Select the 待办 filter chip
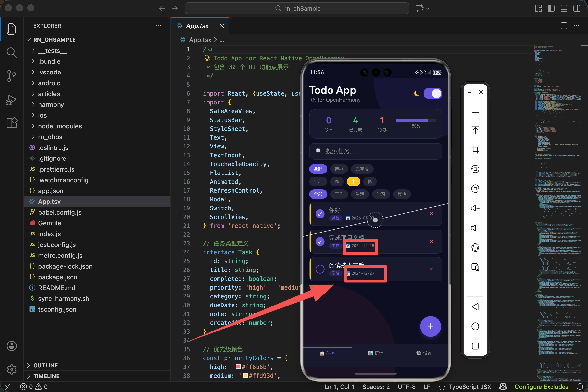Screen dimensions: 588x392 pos(339,169)
